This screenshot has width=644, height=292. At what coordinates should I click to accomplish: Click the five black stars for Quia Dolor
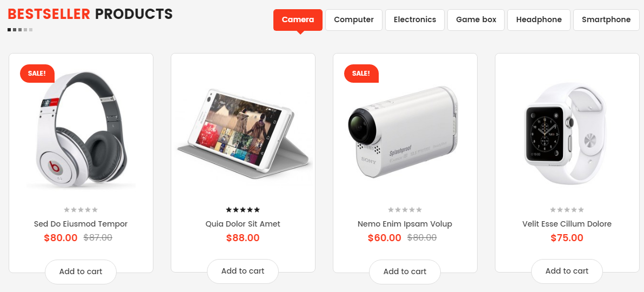tap(243, 210)
